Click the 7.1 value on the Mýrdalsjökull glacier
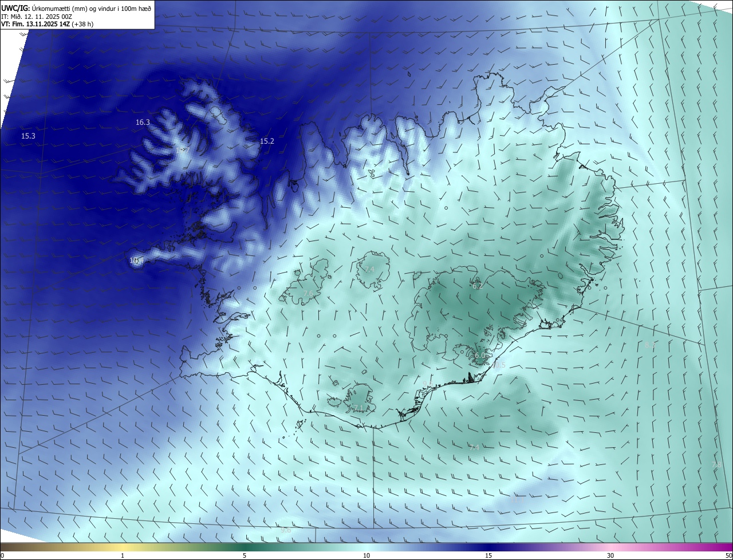The image size is (733, 560). [x=358, y=408]
